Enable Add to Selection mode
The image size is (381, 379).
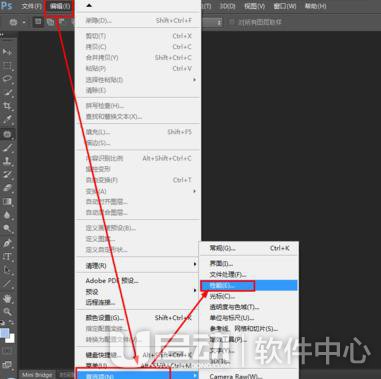point(50,22)
